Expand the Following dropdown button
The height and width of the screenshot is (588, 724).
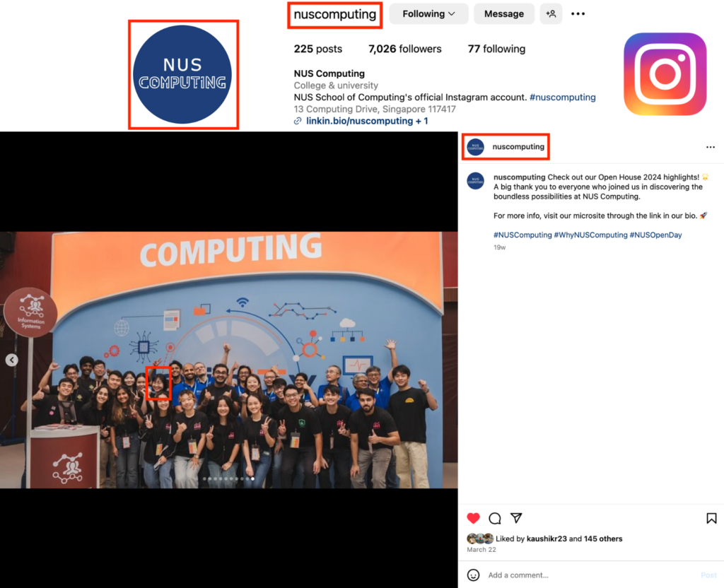click(428, 13)
